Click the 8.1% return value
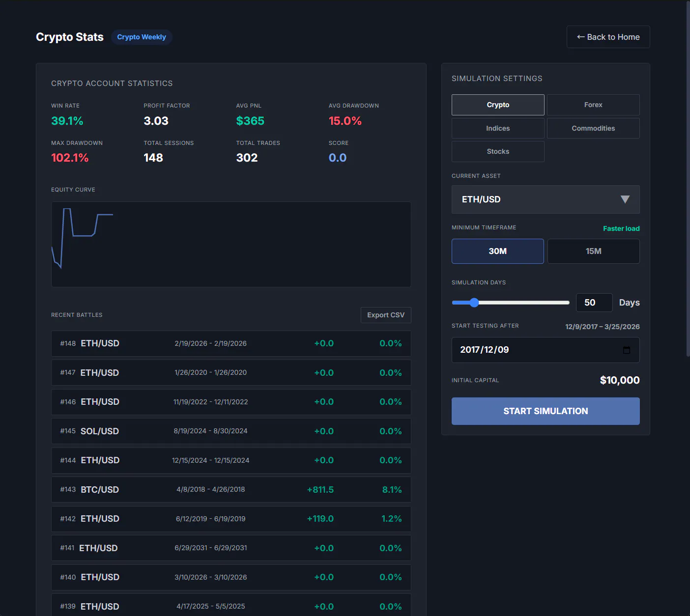This screenshot has height=616, width=690. (x=392, y=490)
